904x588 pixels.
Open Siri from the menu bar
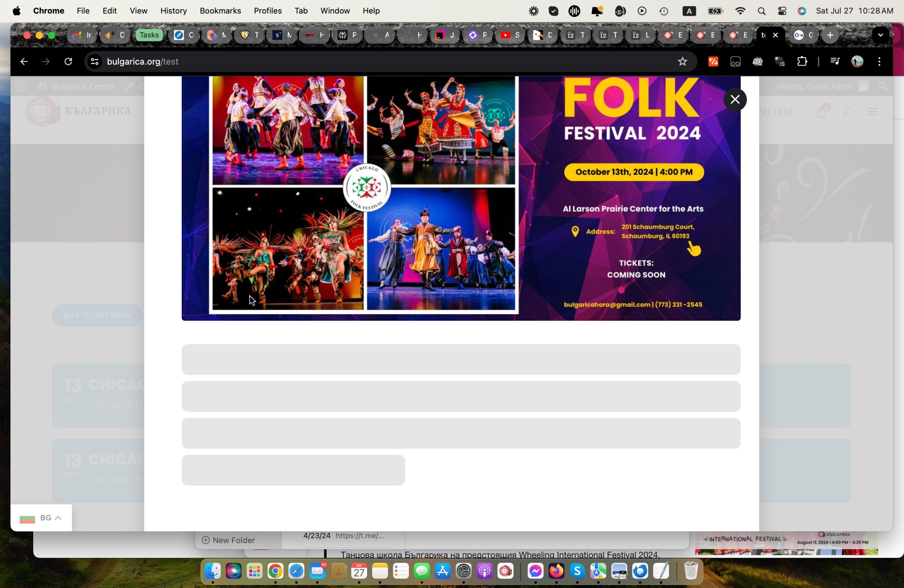(802, 11)
